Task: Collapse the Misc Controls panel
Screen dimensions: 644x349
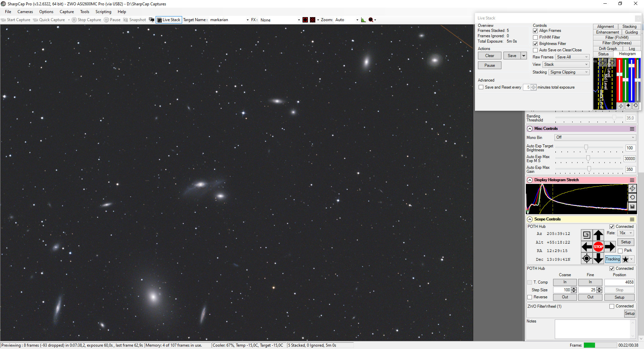Action: (530, 129)
